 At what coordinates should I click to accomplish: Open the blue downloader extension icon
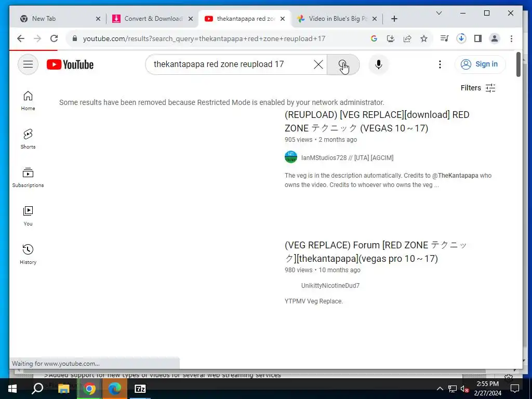point(461,38)
